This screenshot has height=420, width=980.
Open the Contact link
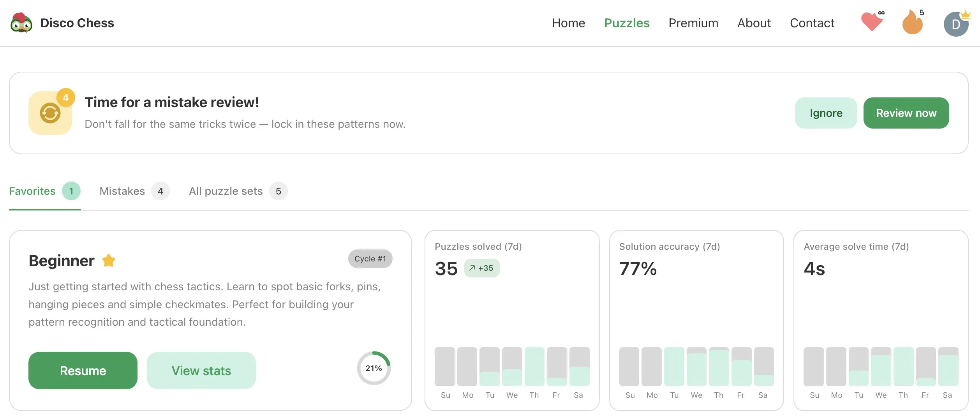[812, 23]
